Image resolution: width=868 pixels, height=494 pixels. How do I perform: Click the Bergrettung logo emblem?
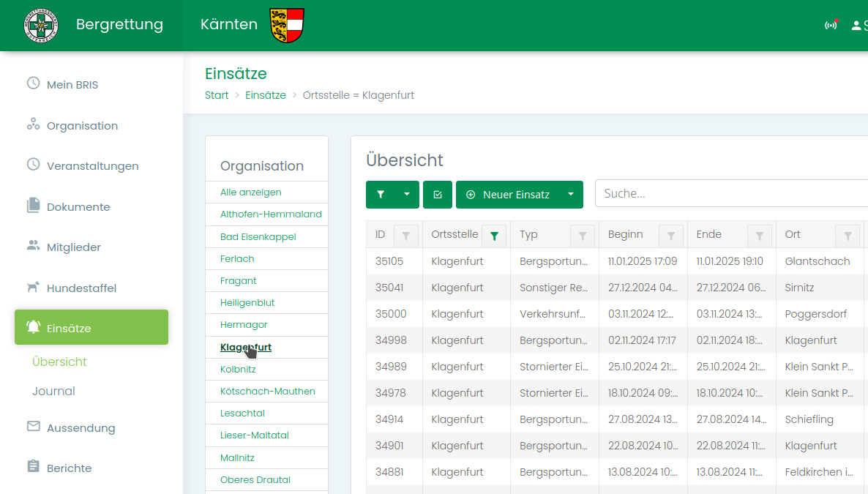tap(41, 26)
